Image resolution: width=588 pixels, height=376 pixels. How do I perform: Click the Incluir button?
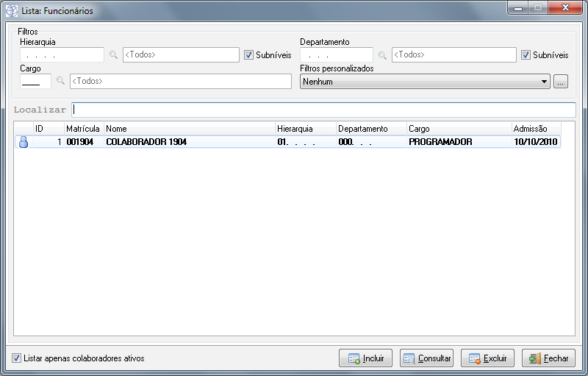click(366, 358)
